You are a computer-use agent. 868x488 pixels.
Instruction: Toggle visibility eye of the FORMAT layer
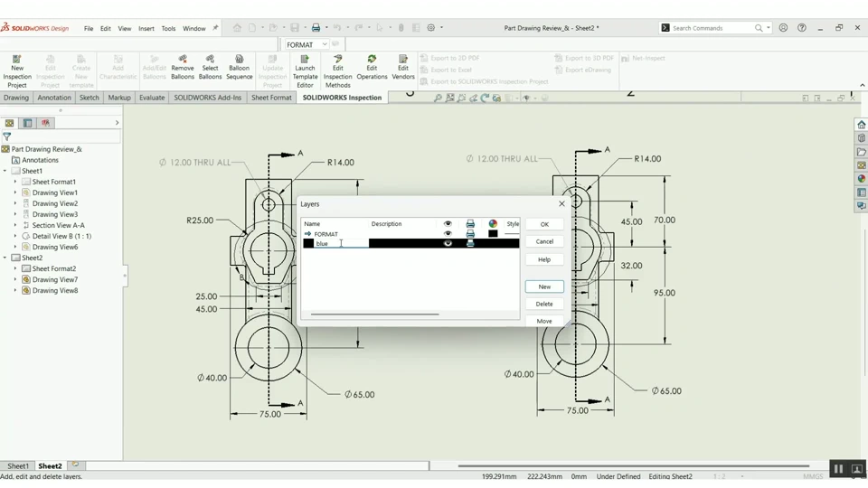(x=448, y=234)
